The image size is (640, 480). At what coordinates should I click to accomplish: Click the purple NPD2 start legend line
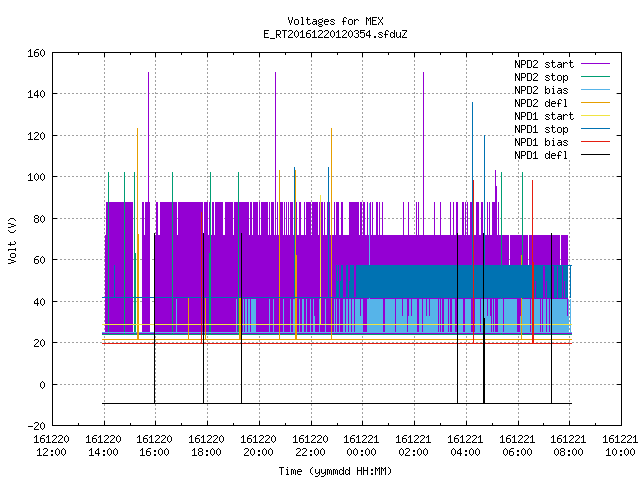595,64
